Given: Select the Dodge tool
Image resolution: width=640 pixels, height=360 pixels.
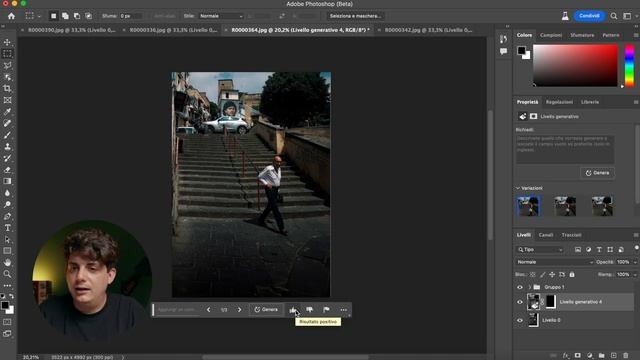Looking at the screenshot, I should point(7,204).
